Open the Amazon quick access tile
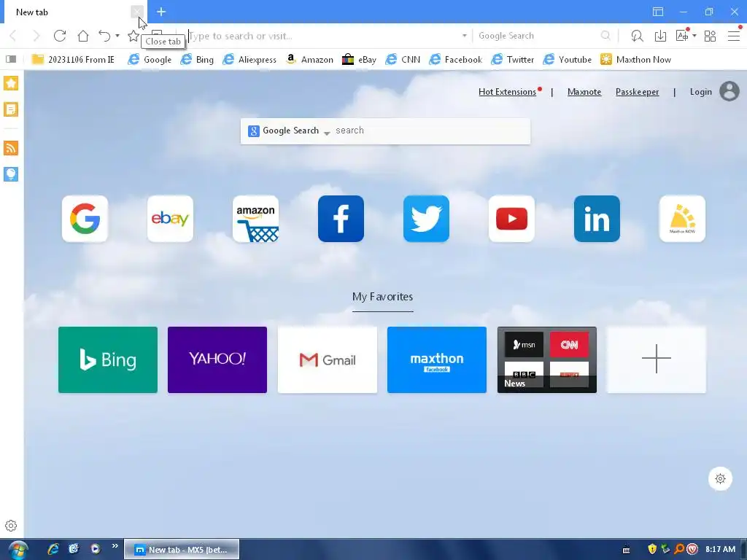This screenshot has height=560, width=747. [255, 219]
